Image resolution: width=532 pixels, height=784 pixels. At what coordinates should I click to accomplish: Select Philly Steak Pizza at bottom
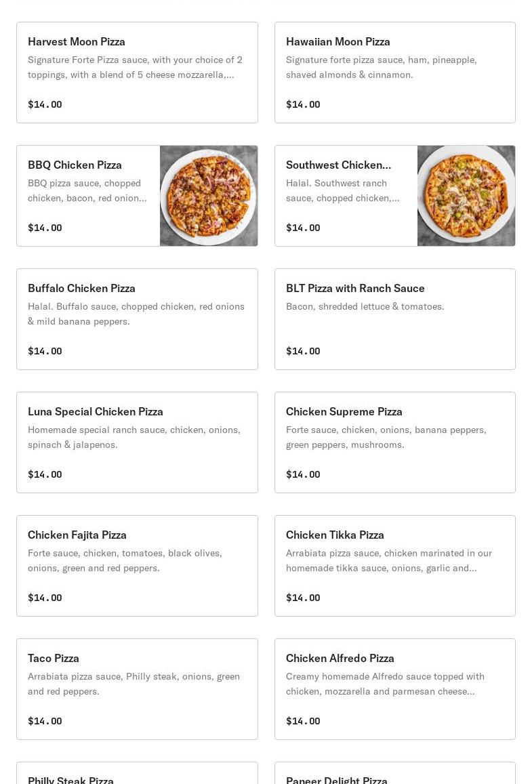tap(137, 773)
